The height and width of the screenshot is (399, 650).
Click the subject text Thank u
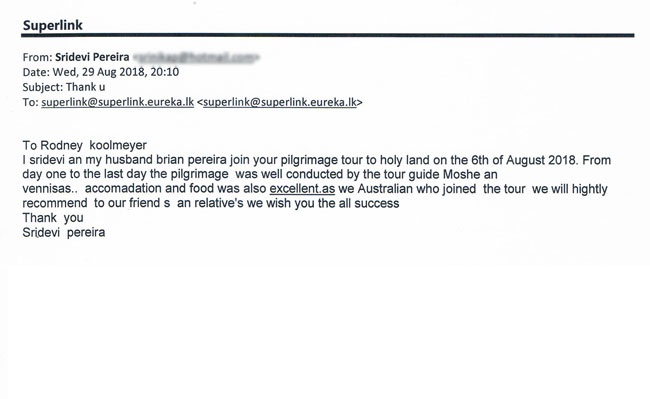tap(85, 87)
